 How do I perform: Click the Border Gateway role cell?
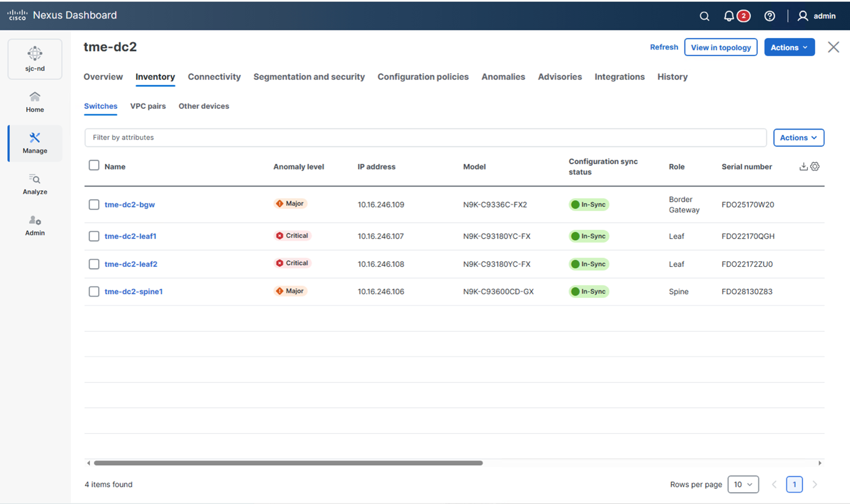[684, 204]
